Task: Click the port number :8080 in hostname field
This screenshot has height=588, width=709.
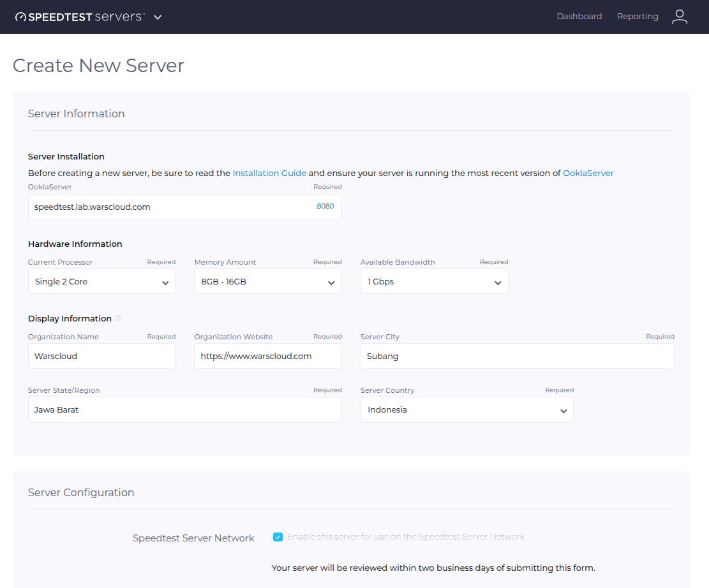Action: [x=325, y=207]
